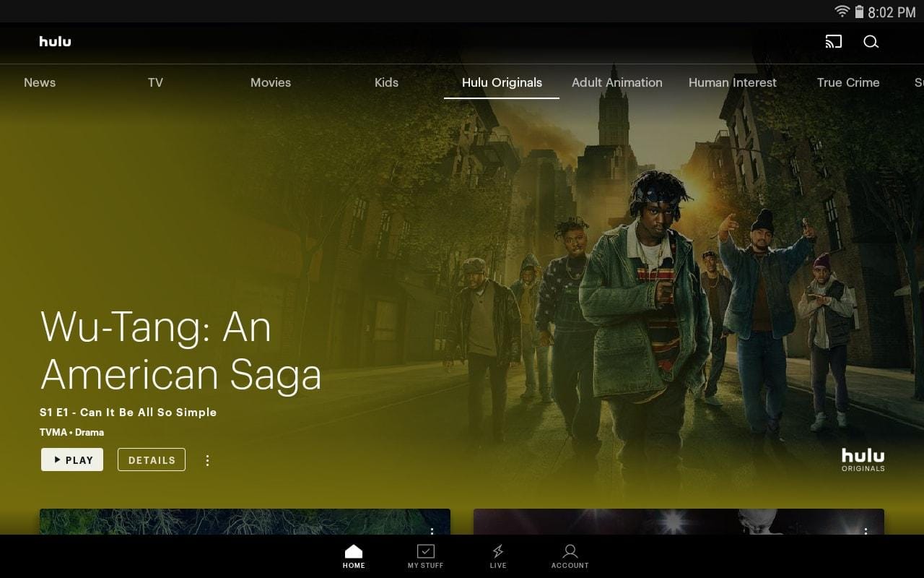The width and height of the screenshot is (924, 578).
Task: Select the Live icon
Action: pos(497,555)
